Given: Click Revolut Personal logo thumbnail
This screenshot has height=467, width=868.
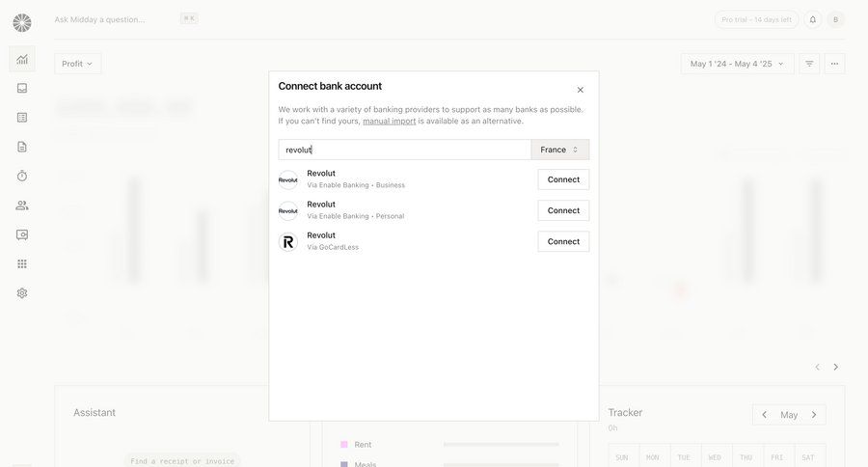Looking at the screenshot, I should pos(287,211).
